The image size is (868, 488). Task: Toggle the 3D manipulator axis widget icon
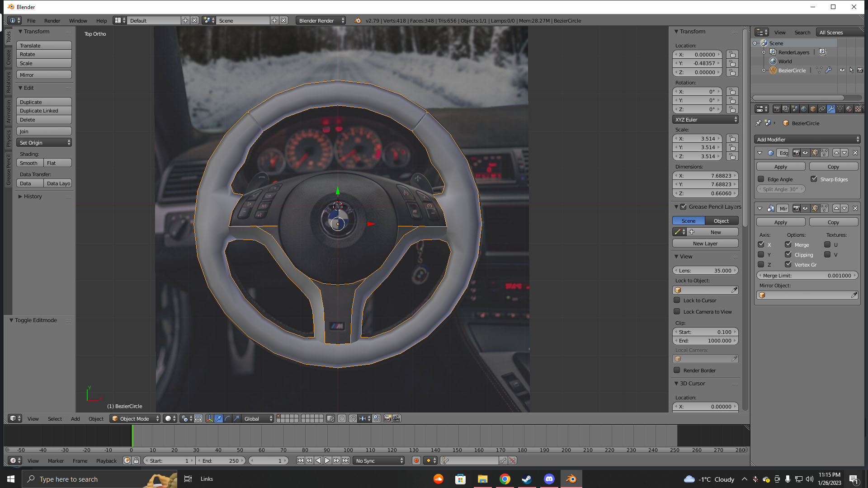pyautogui.click(x=209, y=419)
